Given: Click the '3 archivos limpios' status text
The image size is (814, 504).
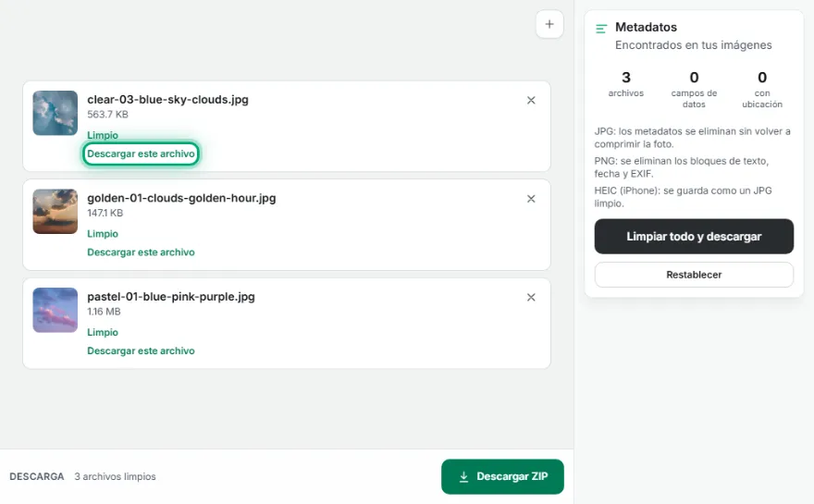Looking at the screenshot, I should pyautogui.click(x=115, y=476).
